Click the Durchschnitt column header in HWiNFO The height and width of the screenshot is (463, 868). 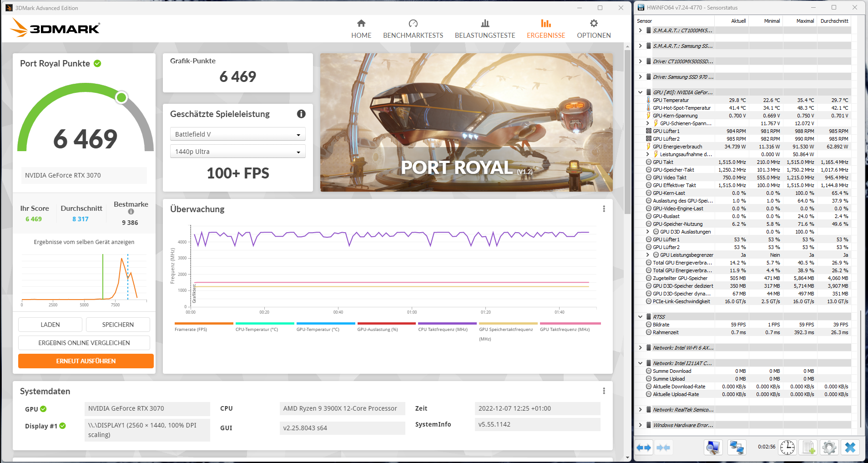click(x=834, y=21)
